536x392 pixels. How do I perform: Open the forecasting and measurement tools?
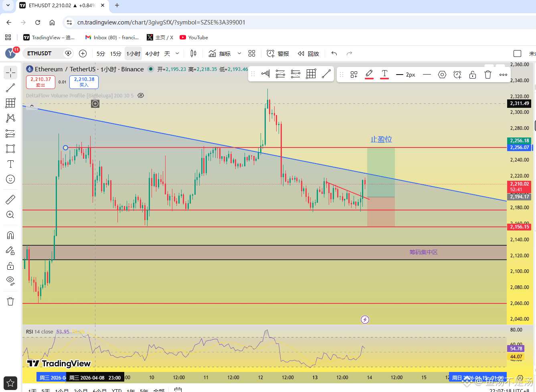pos(10,133)
